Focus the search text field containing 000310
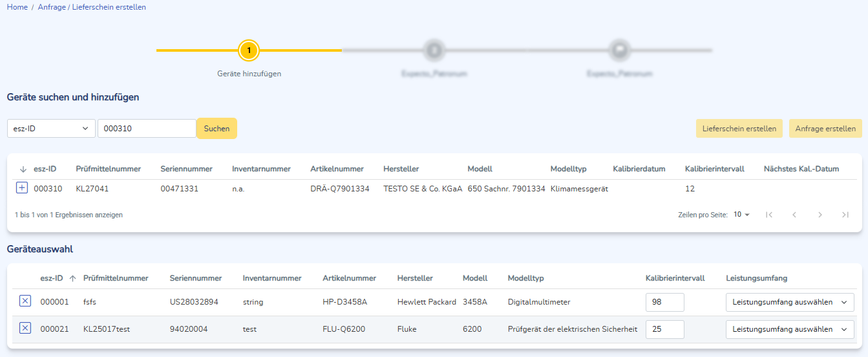The image size is (868, 357). [147, 129]
